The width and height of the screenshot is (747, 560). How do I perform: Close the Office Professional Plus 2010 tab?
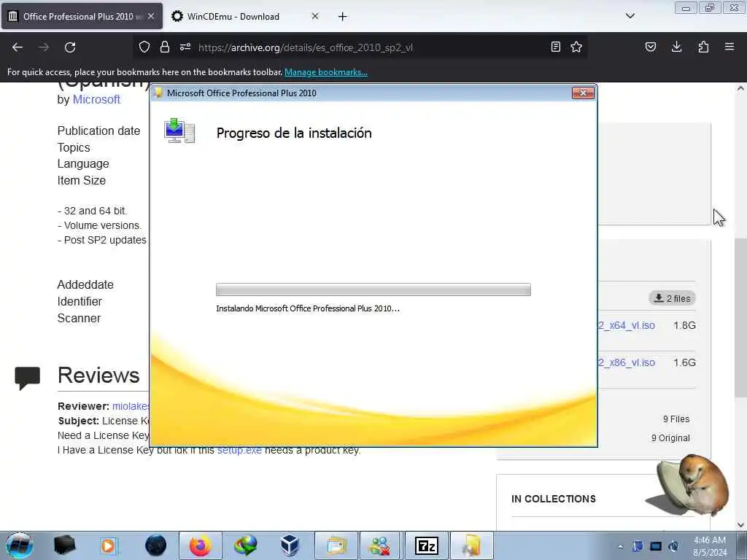[151, 16]
